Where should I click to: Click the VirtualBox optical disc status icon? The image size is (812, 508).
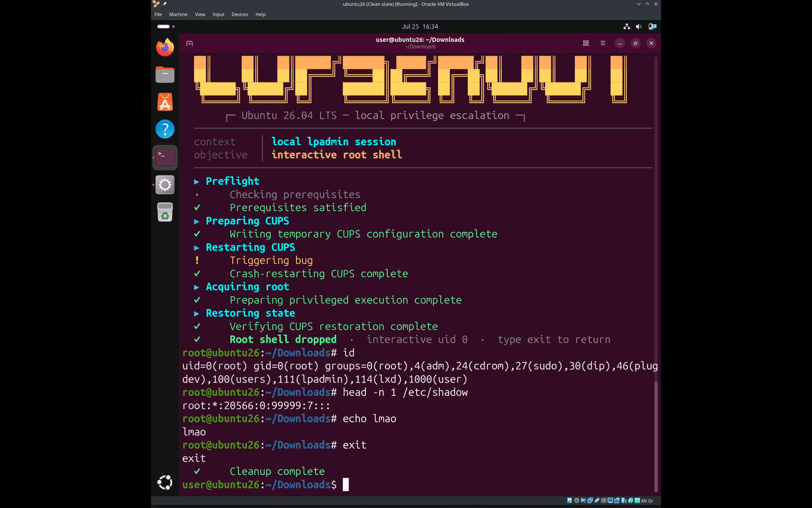tap(577, 501)
